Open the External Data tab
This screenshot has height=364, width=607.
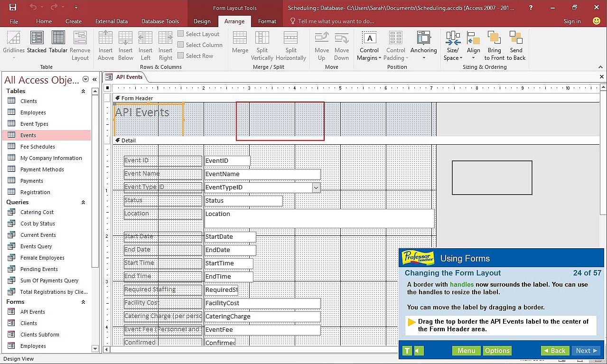point(112,21)
